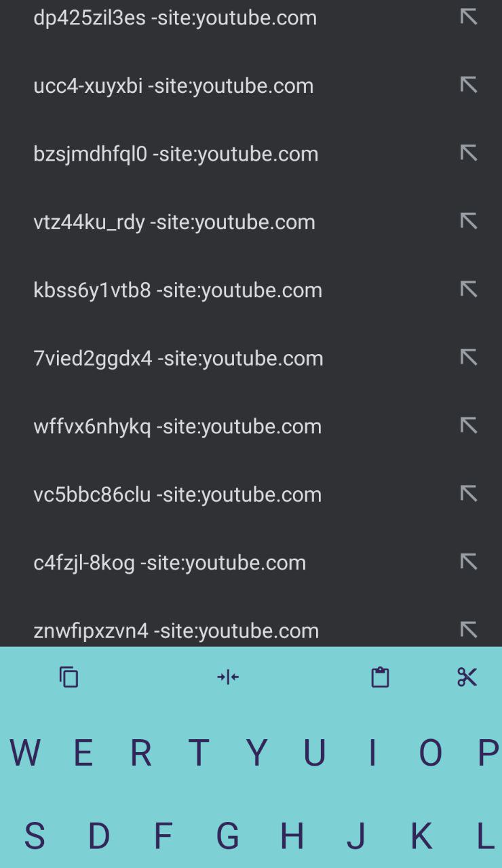
Task: Insert the bzsjmdhfql0 suggestion using its arrow
Action: [469, 153]
